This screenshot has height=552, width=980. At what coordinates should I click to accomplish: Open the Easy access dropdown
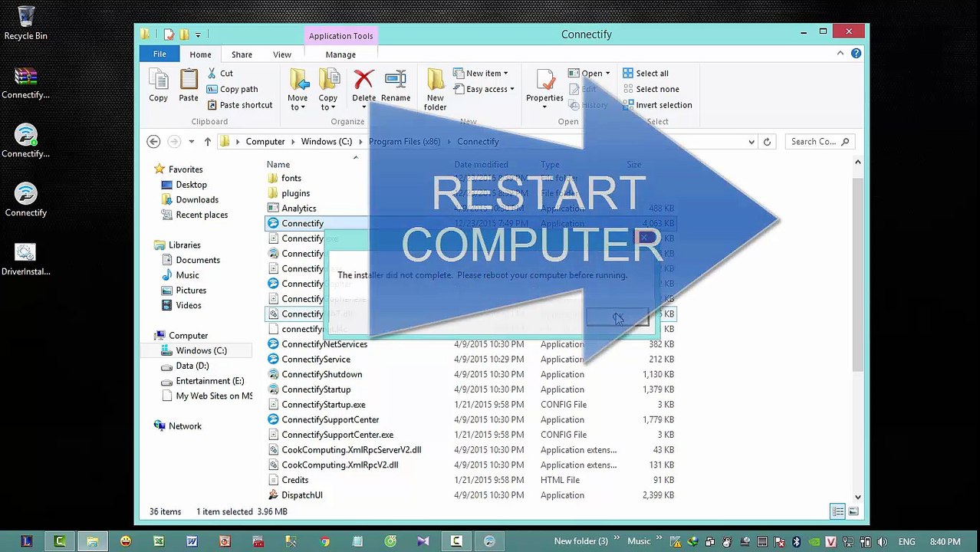click(x=484, y=89)
